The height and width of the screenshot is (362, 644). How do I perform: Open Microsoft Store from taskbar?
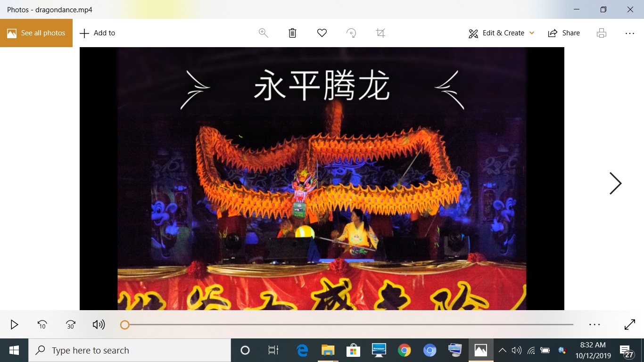[353, 350]
